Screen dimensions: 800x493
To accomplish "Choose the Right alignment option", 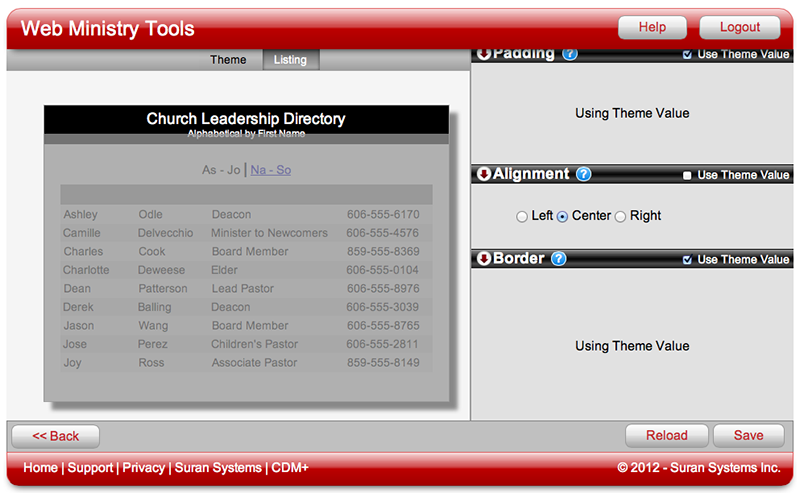I will pos(620,217).
